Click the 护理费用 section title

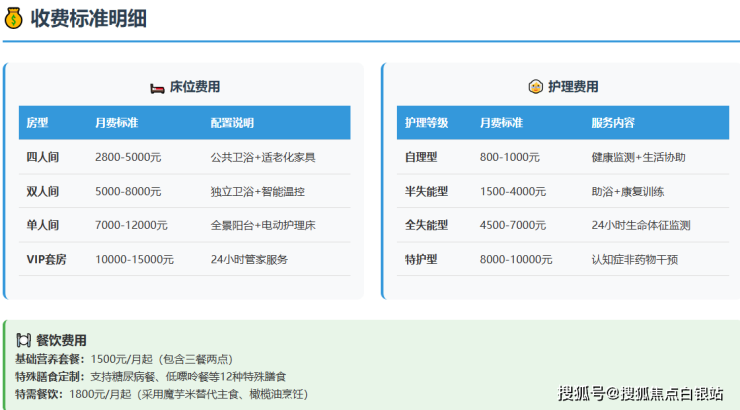[x=573, y=87]
